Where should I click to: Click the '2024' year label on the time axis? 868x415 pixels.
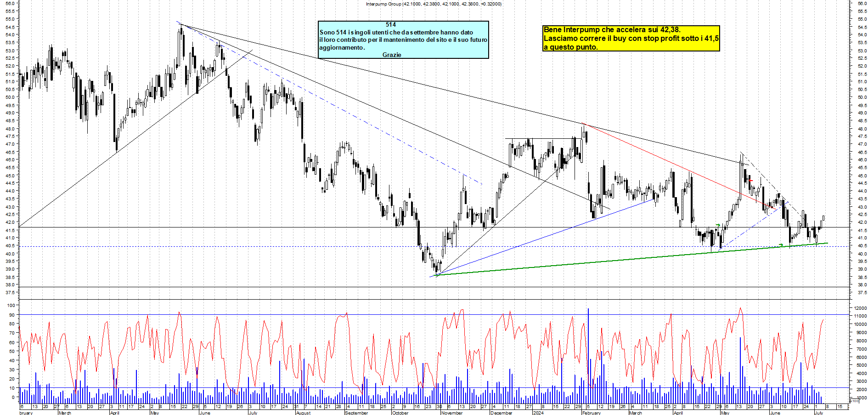point(538,413)
